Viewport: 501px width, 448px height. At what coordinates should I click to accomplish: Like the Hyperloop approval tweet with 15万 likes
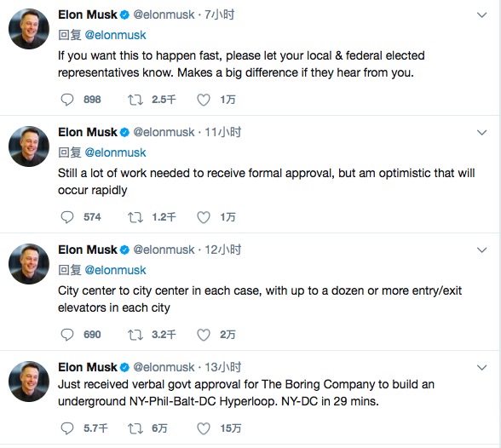[x=203, y=428]
